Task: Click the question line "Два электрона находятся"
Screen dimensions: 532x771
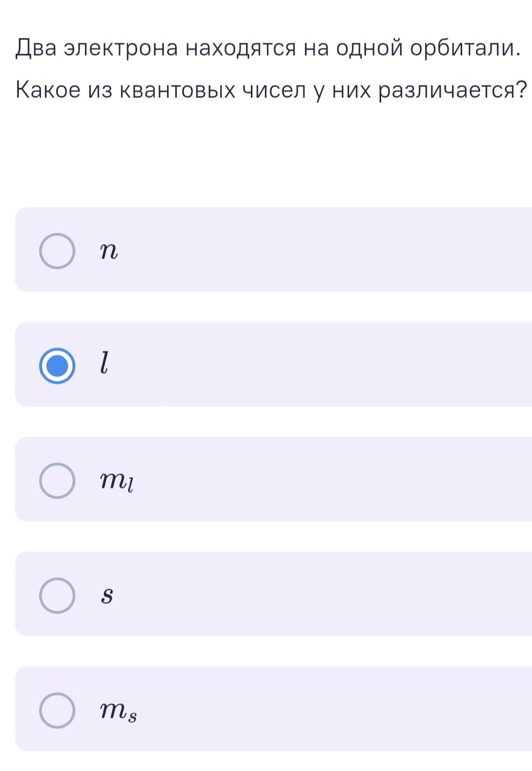Action: click(x=163, y=50)
